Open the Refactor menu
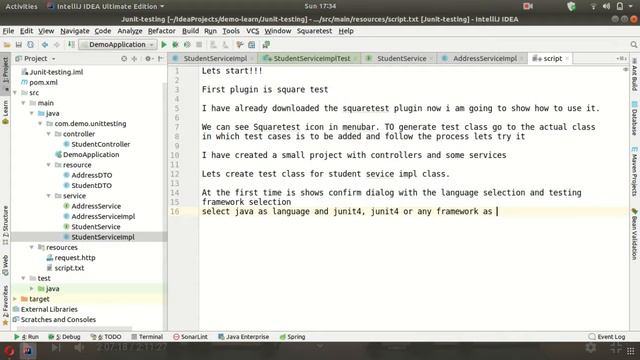Screen dimensions: 640x360 pyautogui.click(x=162, y=31)
